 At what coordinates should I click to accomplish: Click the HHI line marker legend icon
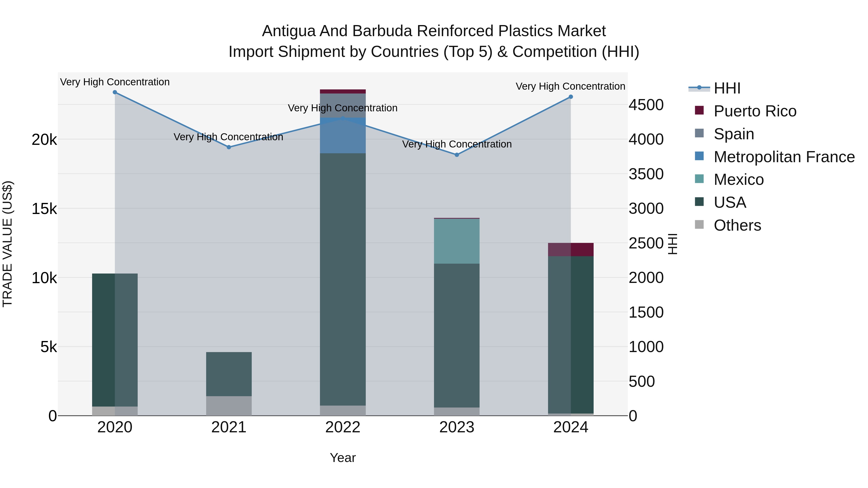(699, 87)
